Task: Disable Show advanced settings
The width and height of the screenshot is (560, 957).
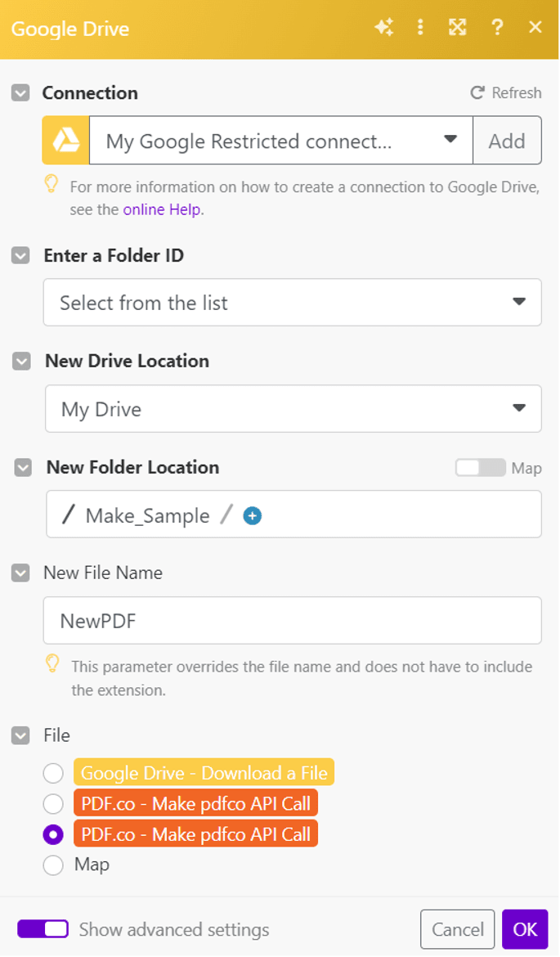Action: coord(42,929)
